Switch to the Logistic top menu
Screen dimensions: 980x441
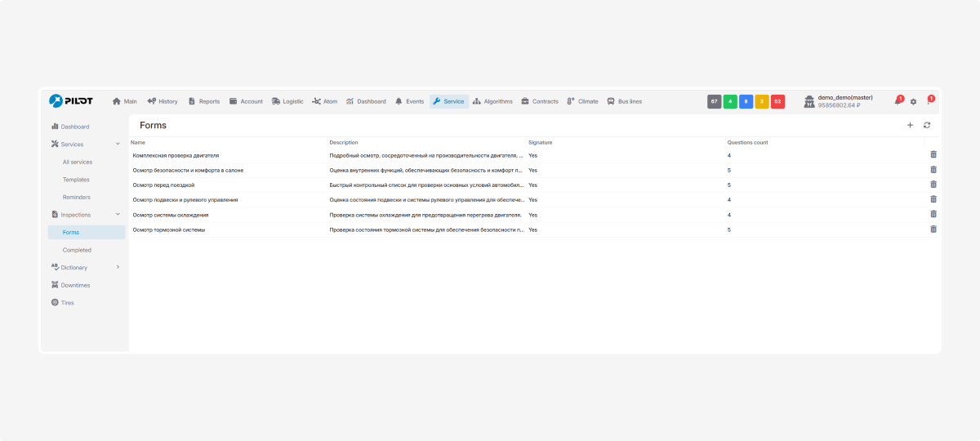point(287,101)
